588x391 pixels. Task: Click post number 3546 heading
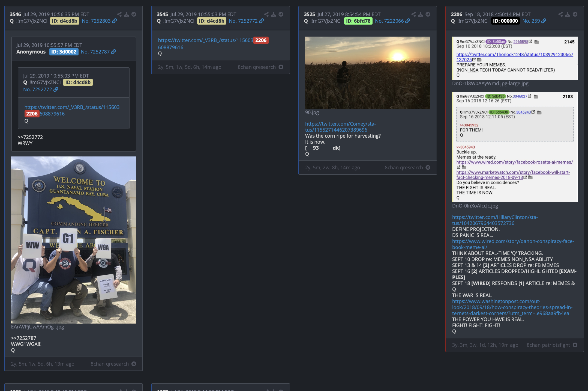coord(15,14)
